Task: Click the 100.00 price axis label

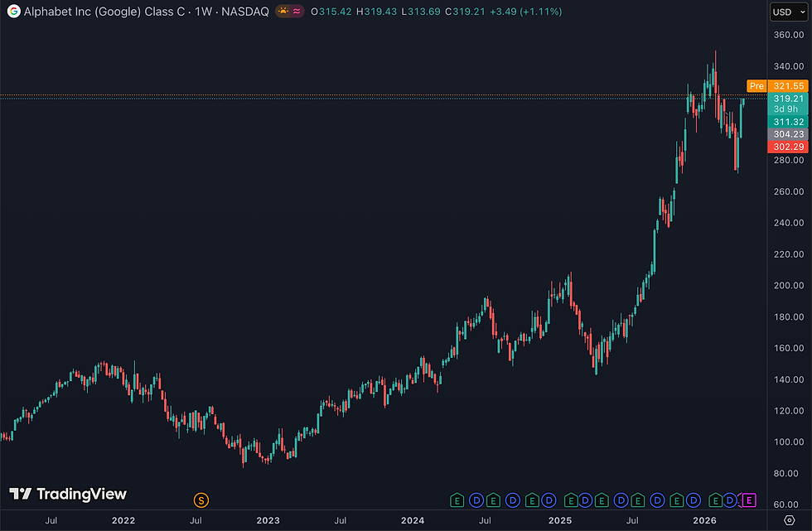Action: coord(788,442)
